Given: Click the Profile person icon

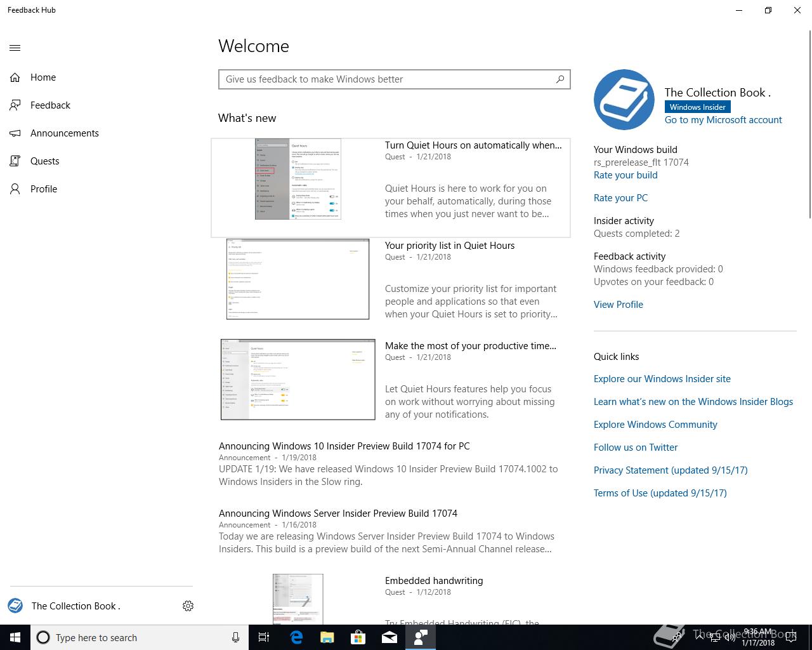Looking at the screenshot, I should pyautogui.click(x=15, y=189).
